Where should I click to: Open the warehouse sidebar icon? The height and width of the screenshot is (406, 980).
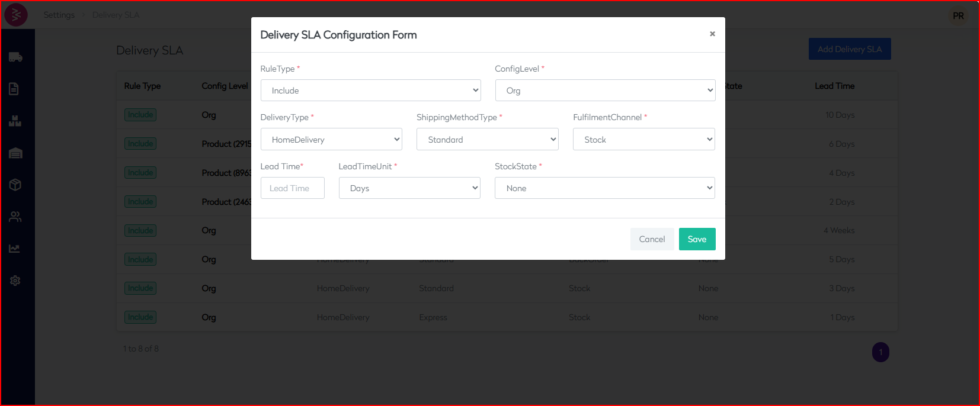click(15, 153)
